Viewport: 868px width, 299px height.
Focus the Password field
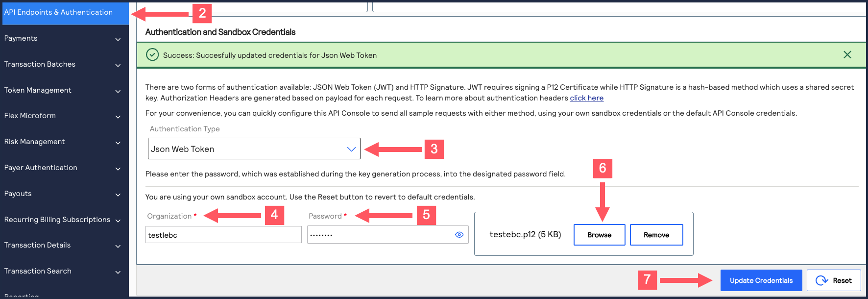click(380, 235)
